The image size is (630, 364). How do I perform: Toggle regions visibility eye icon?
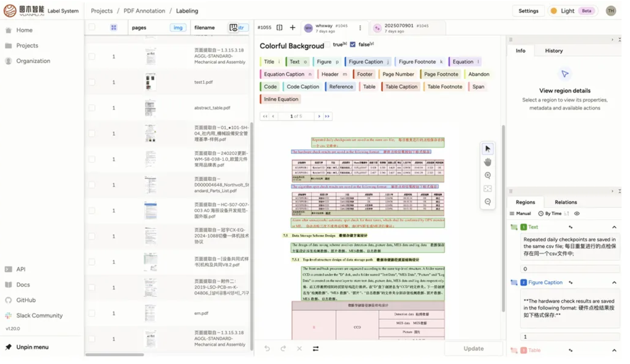(577, 214)
